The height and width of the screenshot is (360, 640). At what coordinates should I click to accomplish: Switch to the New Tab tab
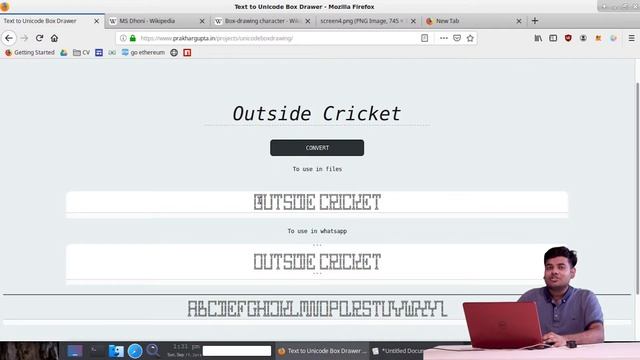[474, 21]
